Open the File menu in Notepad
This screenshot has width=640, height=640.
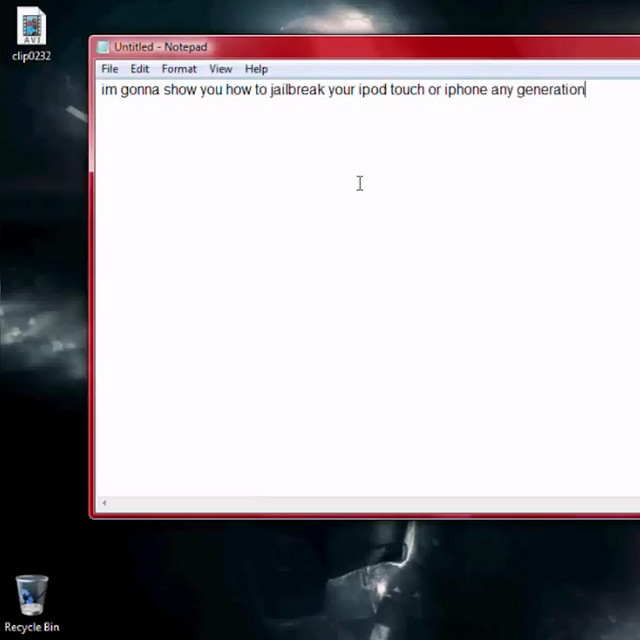[109, 69]
